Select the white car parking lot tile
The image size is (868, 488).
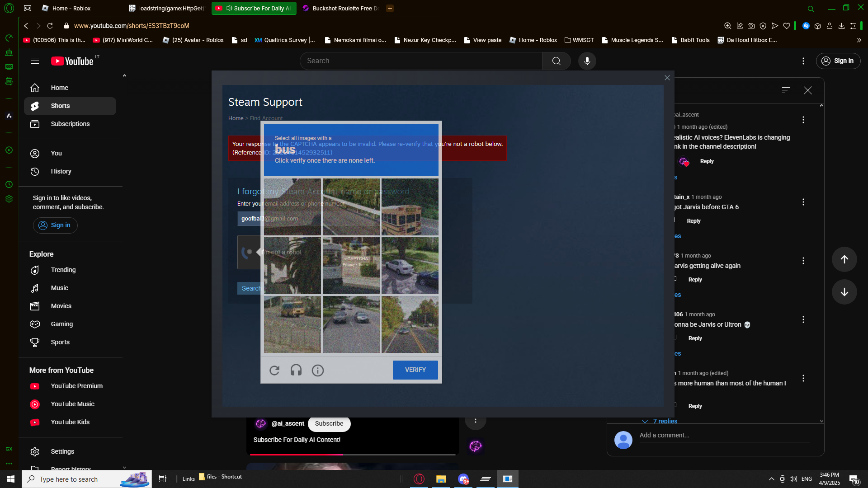click(x=410, y=266)
